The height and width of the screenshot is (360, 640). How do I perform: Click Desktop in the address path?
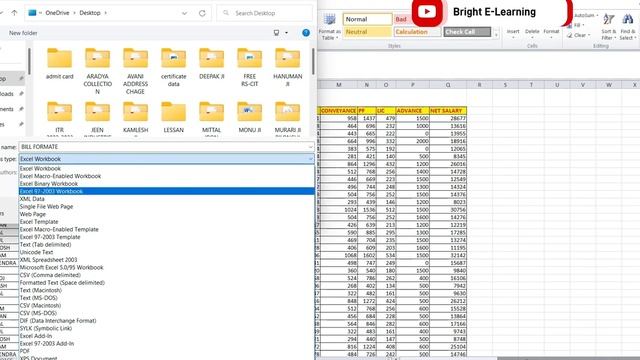90,13
